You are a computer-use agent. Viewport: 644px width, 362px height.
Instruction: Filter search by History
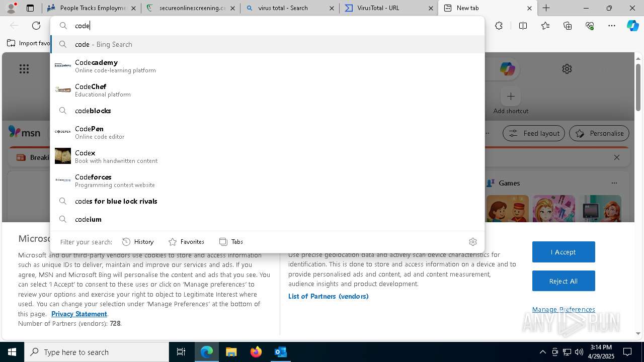(x=138, y=242)
